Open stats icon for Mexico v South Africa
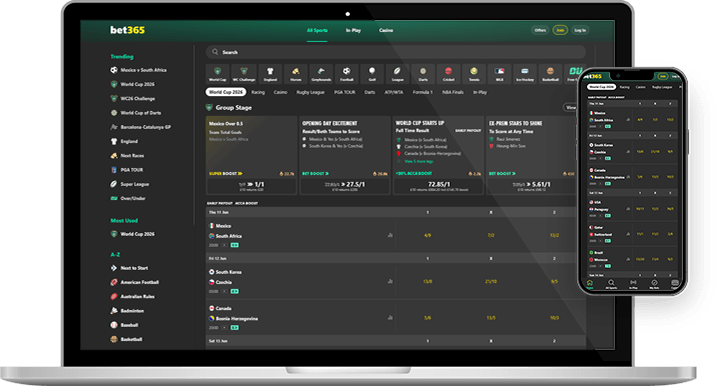This screenshot has height=386, width=717. click(390, 235)
